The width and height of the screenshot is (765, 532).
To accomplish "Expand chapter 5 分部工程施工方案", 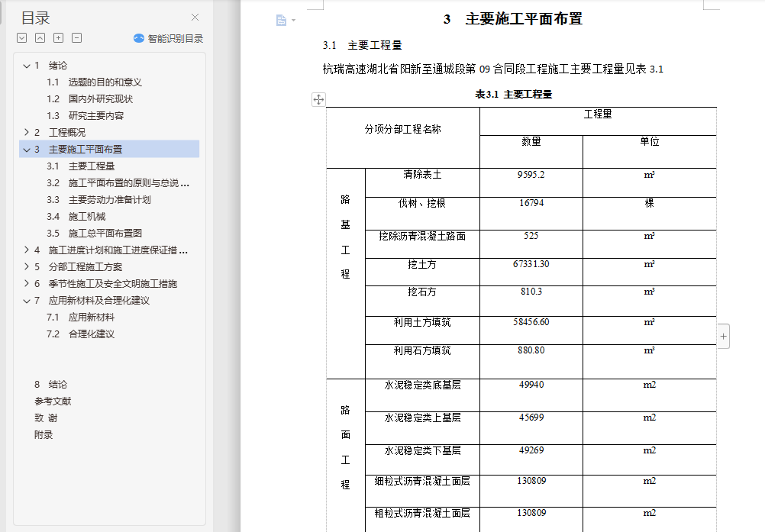I will (27, 266).
